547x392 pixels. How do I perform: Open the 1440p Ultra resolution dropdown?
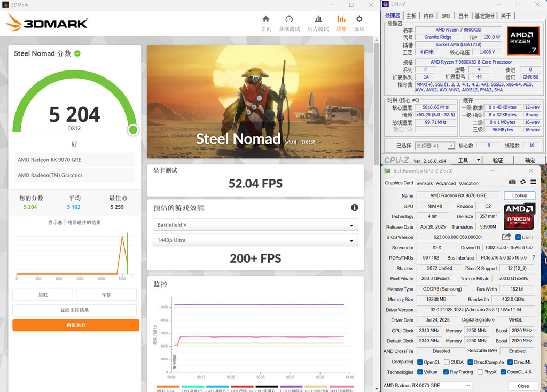tap(255, 240)
